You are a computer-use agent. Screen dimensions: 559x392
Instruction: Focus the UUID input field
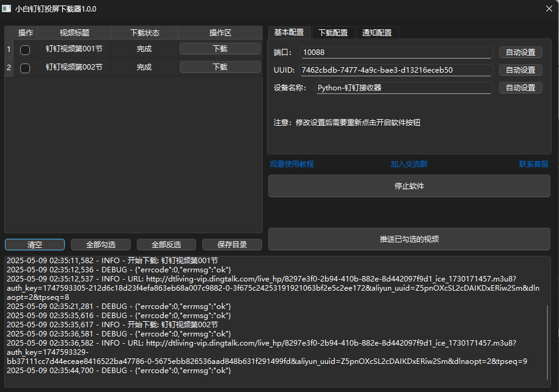pyautogui.click(x=396, y=70)
